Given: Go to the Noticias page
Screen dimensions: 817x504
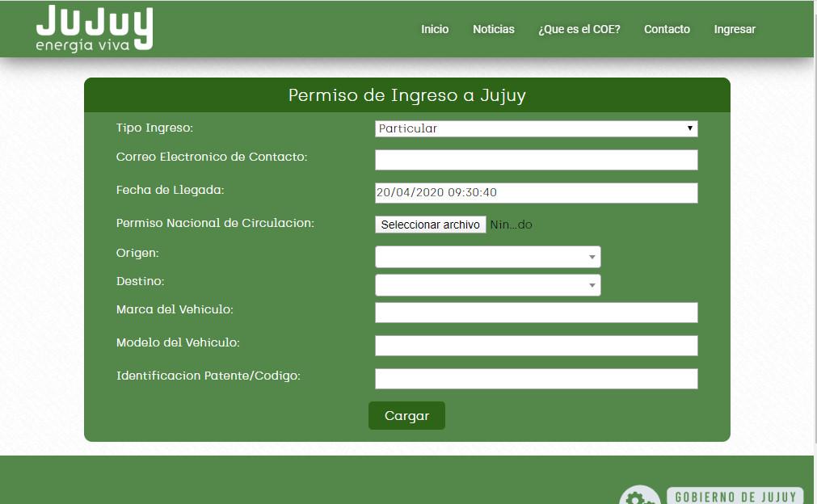Looking at the screenshot, I should [x=494, y=29].
